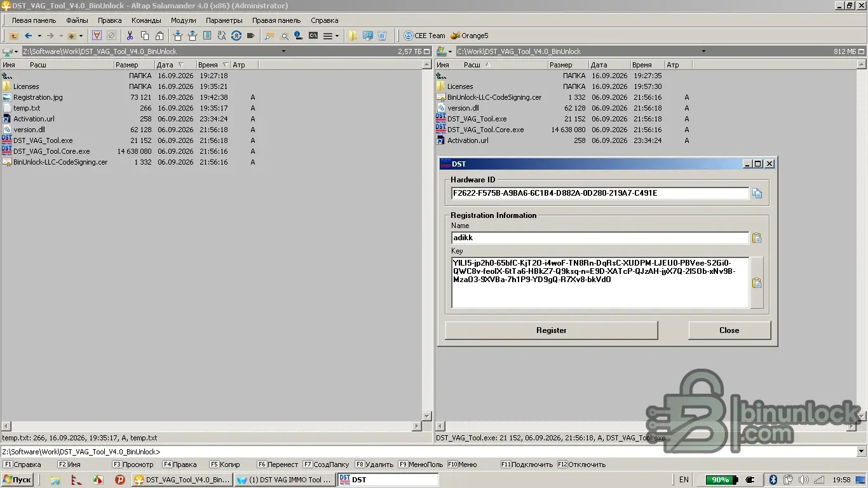This screenshot has width=868, height=488.
Task: Click the Name input field containing adikk
Action: tap(600, 238)
